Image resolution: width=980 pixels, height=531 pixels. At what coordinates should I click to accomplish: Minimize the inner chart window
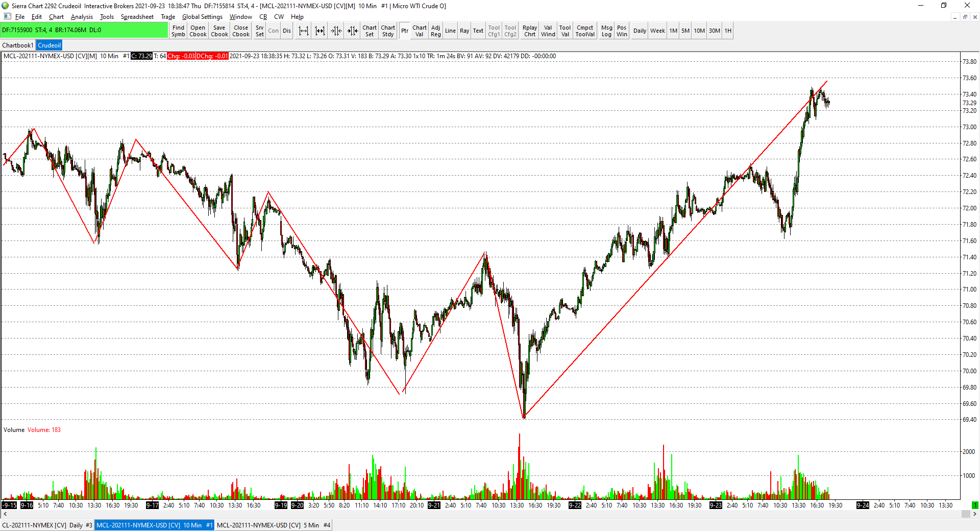tap(954, 17)
